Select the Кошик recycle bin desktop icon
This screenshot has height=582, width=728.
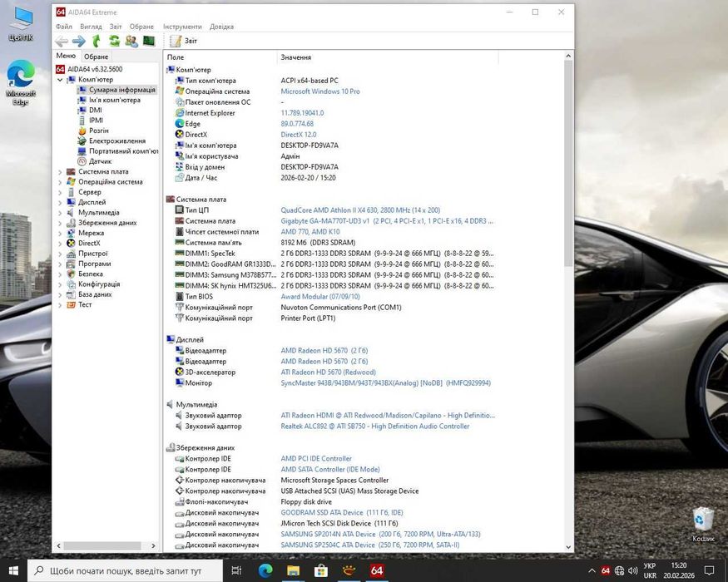pyautogui.click(x=703, y=525)
